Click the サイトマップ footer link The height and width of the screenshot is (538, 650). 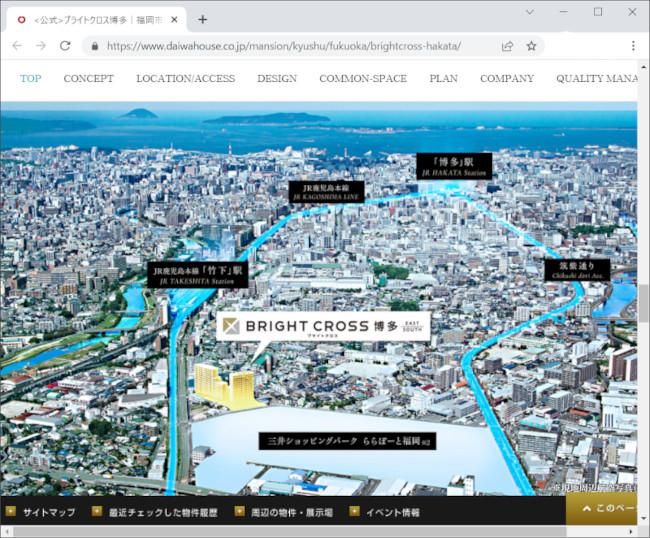[x=49, y=512]
